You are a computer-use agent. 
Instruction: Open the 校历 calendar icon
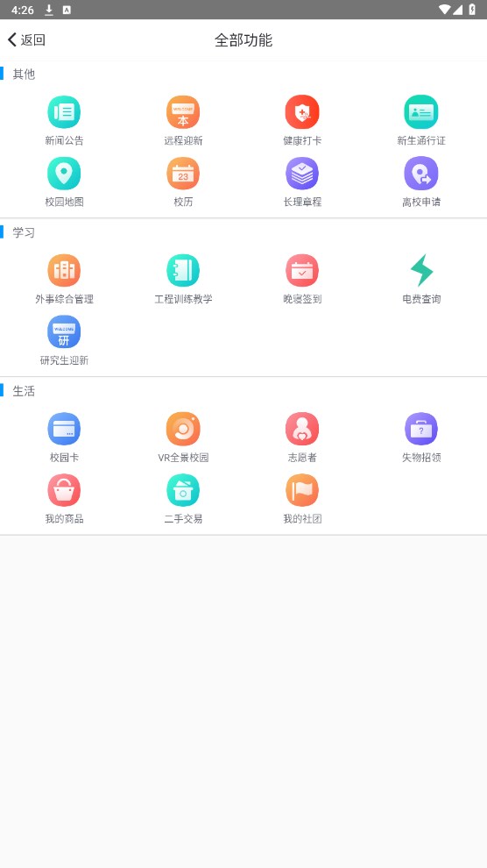click(183, 174)
